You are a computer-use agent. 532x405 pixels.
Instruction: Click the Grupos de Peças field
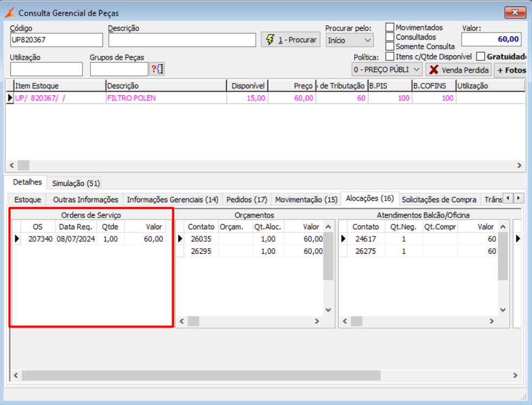coord(119,69)
